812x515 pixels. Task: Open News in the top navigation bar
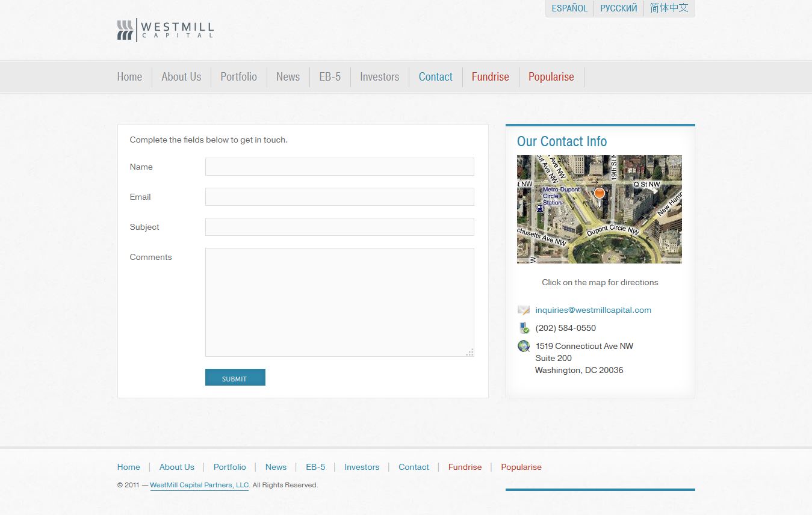[x=288, y=77]
